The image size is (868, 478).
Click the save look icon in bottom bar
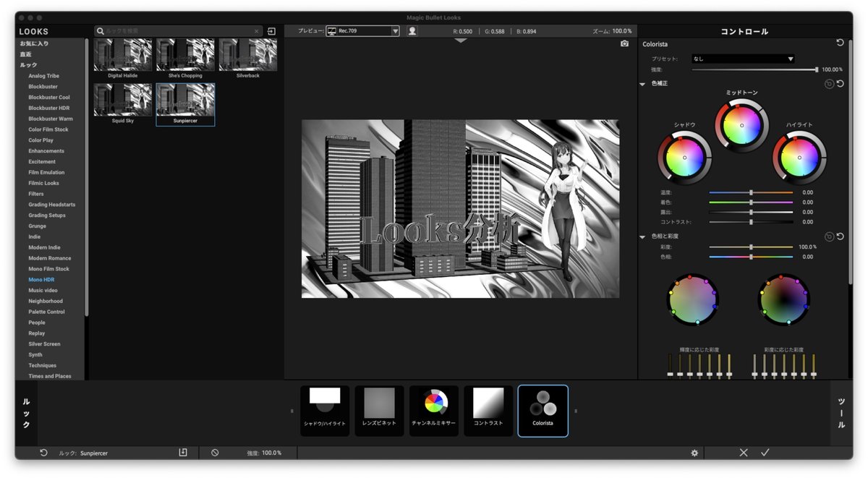click(183, 453)
